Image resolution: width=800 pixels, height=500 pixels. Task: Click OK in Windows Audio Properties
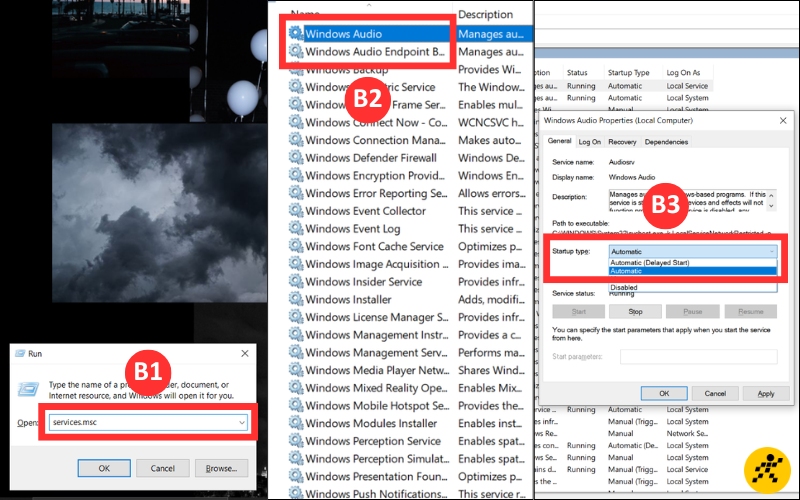pyautogui.click(x=664, y=393)
